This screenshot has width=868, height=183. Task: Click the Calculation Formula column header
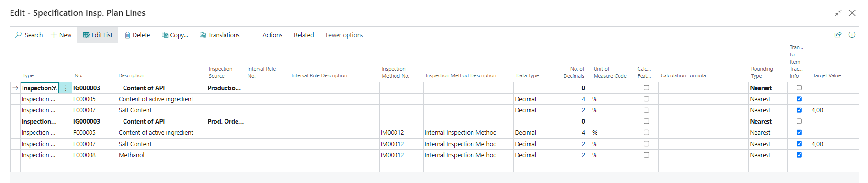coord(683,75)
